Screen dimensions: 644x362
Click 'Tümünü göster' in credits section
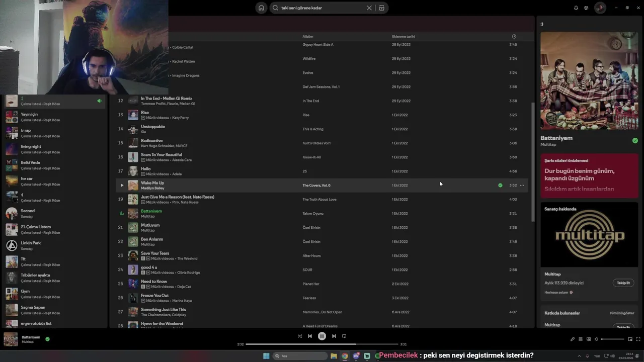(622, 313)
